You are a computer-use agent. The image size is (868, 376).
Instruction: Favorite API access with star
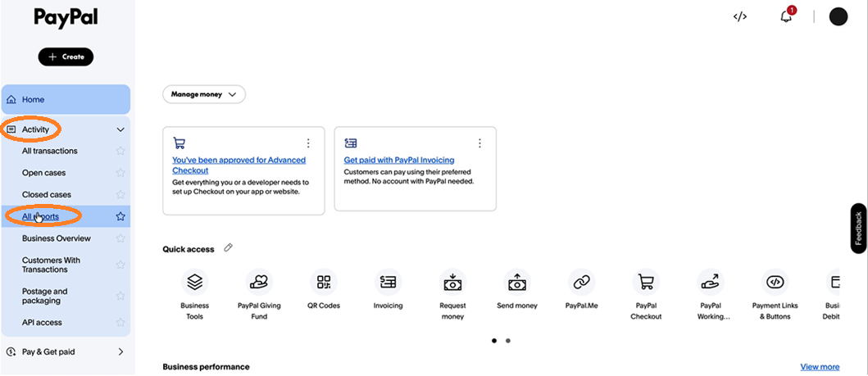coord(120,323)
